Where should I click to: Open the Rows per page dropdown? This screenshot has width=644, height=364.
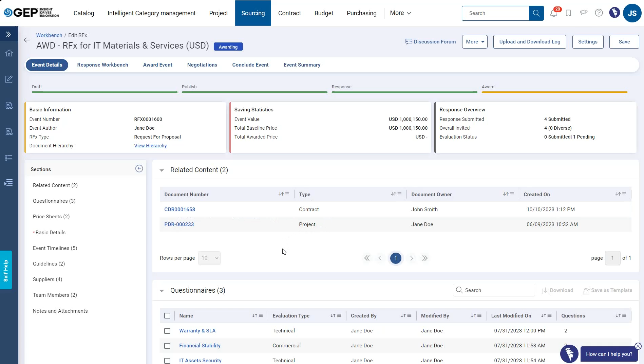(209, 258)
